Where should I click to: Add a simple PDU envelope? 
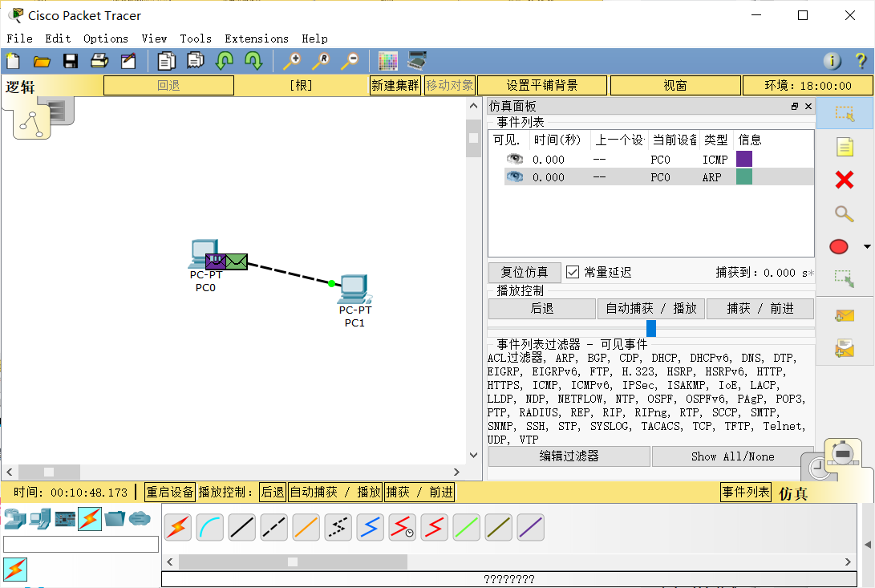click(x=845, y=316)
